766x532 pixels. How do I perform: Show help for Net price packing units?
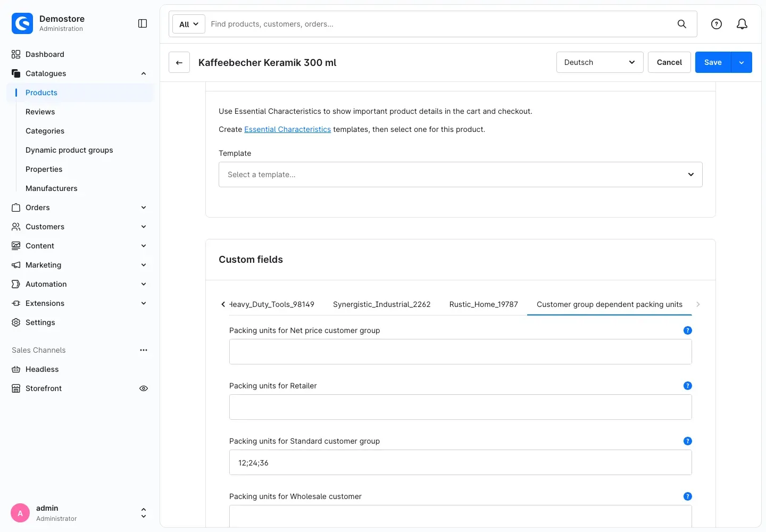[687, 330]
